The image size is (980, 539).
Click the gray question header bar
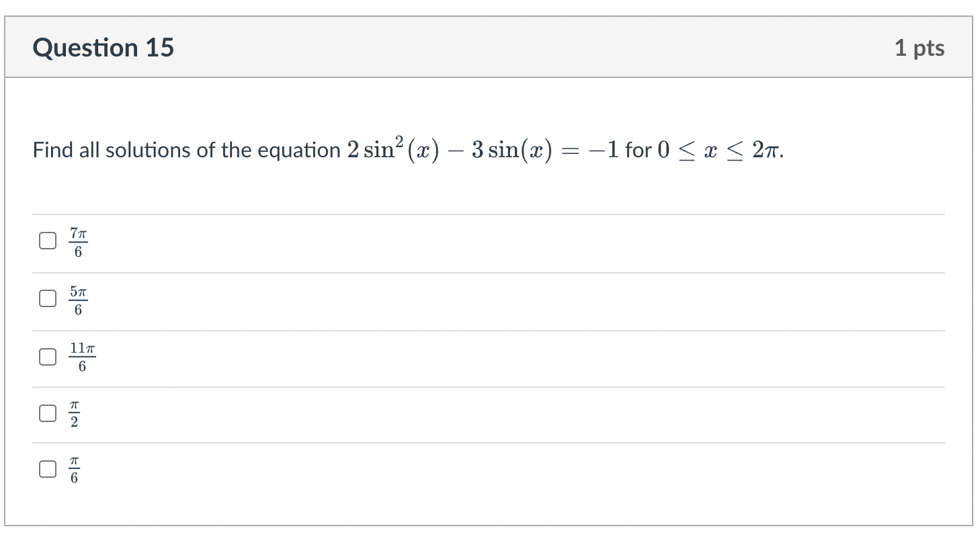pyautogui.click(x=489, y=47)
